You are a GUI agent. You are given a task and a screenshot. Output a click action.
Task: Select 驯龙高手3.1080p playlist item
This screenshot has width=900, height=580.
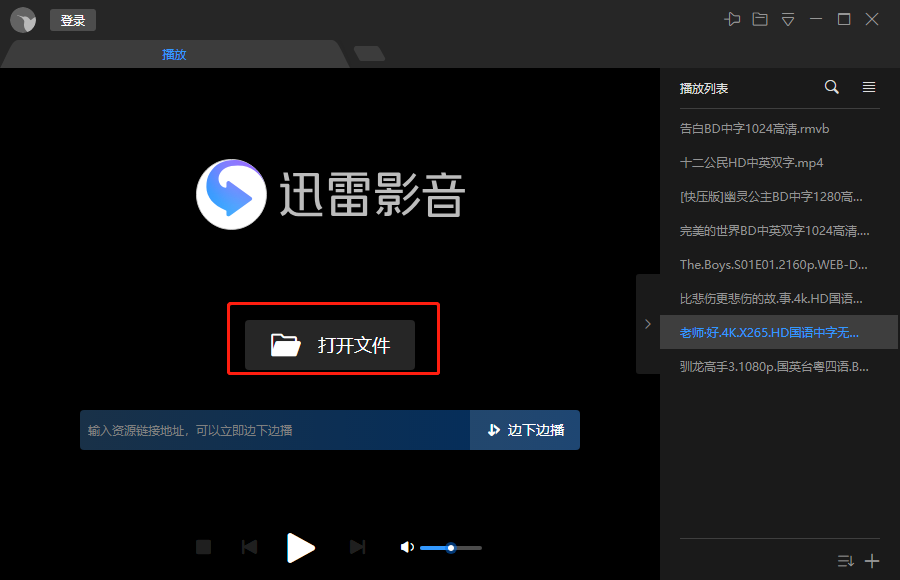pyautogui.click(x=779, y=366)
